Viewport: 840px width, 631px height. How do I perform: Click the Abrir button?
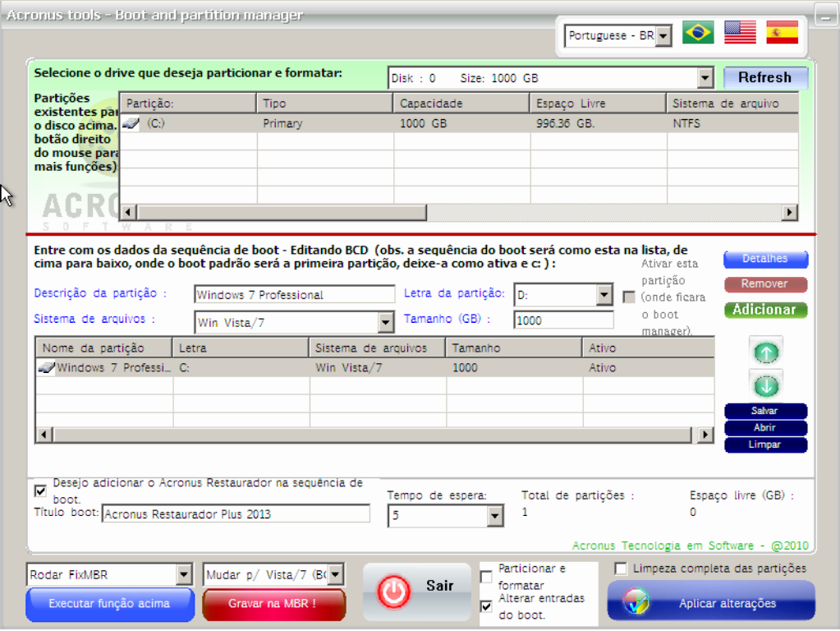tap(765, 428)
